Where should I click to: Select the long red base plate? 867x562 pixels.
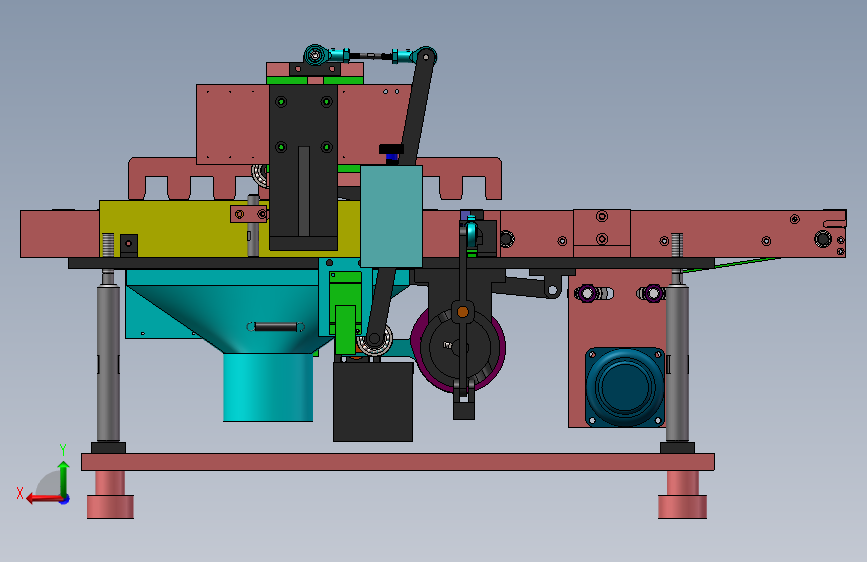pyautogui.click(x=398, y=462)
